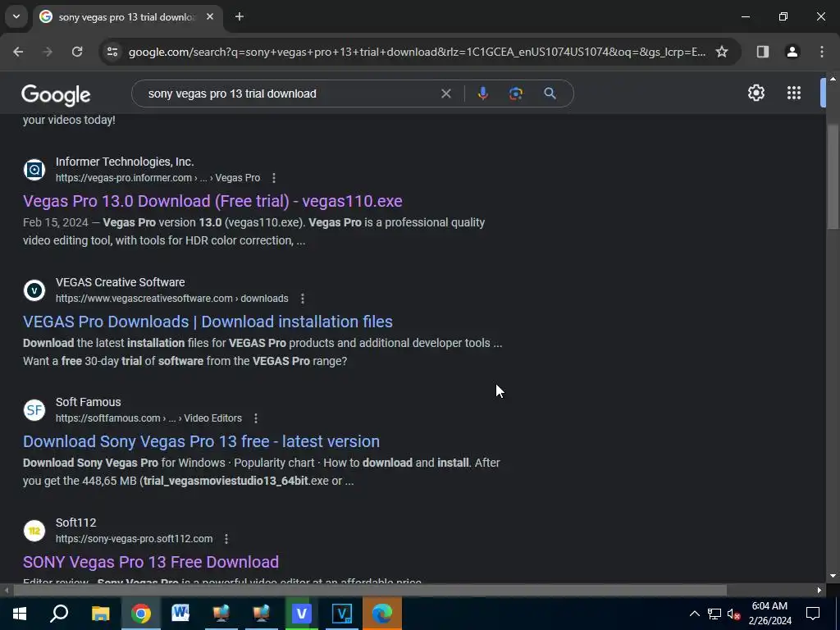The height and width of the screenshot is (630, 840).
Task: Open Chrome three-dot menu
Action: coord(822,52)
